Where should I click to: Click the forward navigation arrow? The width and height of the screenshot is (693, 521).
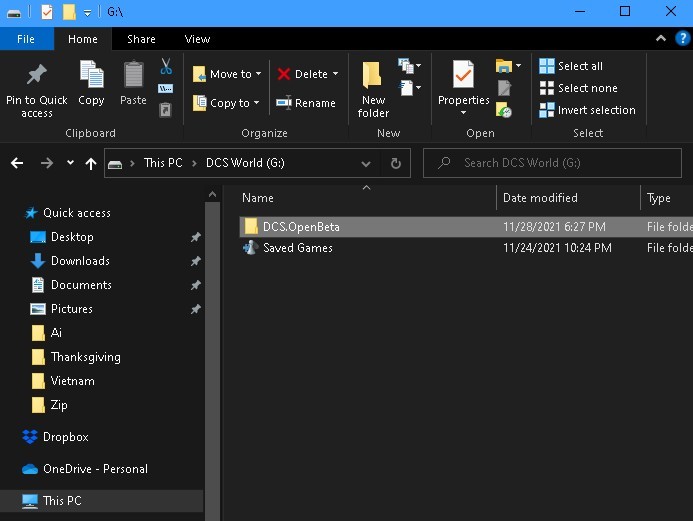click(46, 163)
